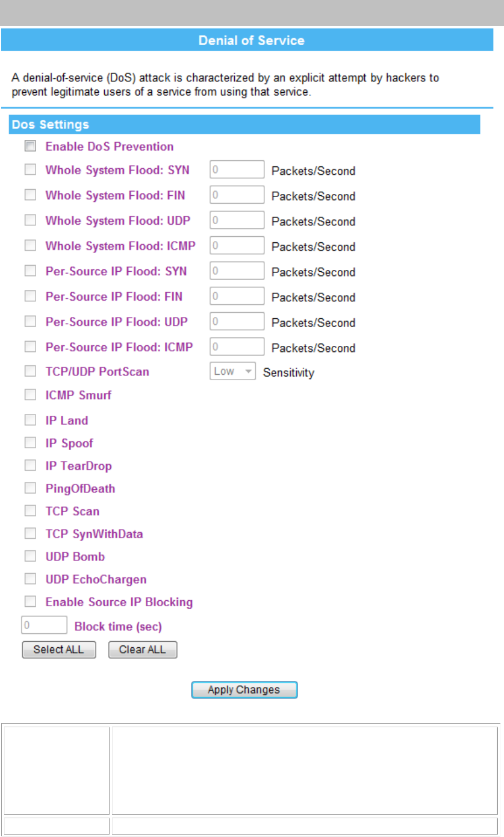Tick the IP TearDrop checkbox

(x=30, y=466)
